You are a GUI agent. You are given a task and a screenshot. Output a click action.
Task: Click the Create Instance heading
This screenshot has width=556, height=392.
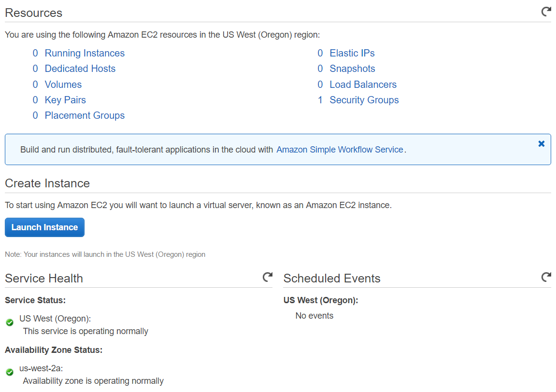click(x=47, y=183)
